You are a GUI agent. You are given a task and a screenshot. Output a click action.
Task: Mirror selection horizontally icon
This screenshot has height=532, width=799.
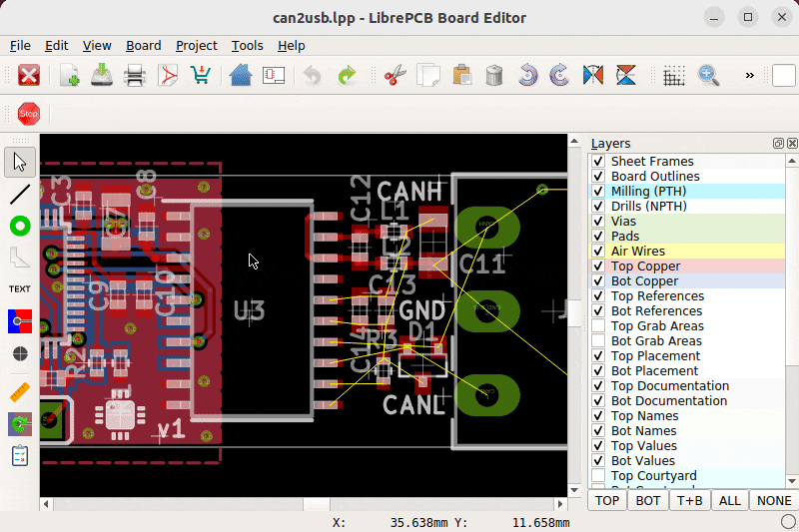point(592,75)
